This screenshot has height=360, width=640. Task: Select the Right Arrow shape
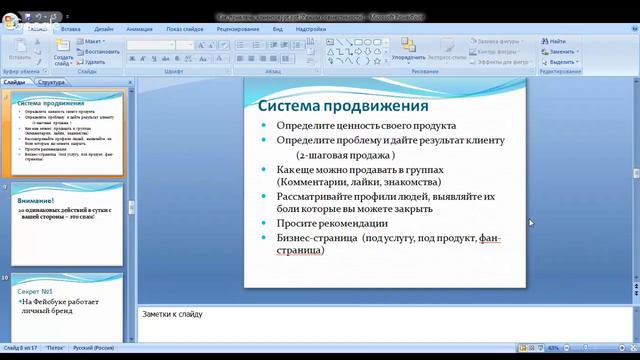point(358,52)
